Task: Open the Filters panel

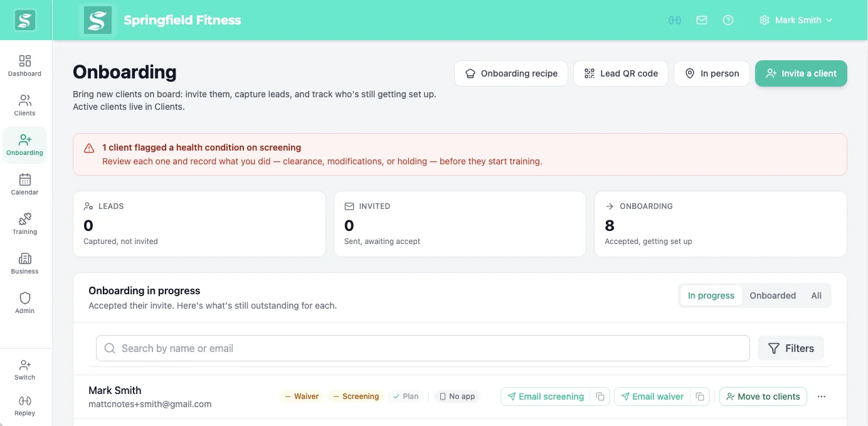Action: [791, 348]
